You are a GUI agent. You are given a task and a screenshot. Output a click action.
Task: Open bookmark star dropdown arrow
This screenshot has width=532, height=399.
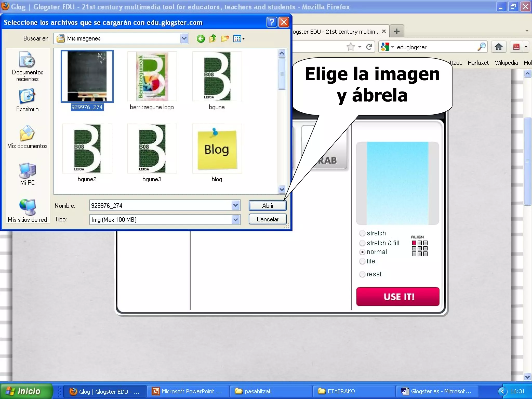tap(360, 47)
